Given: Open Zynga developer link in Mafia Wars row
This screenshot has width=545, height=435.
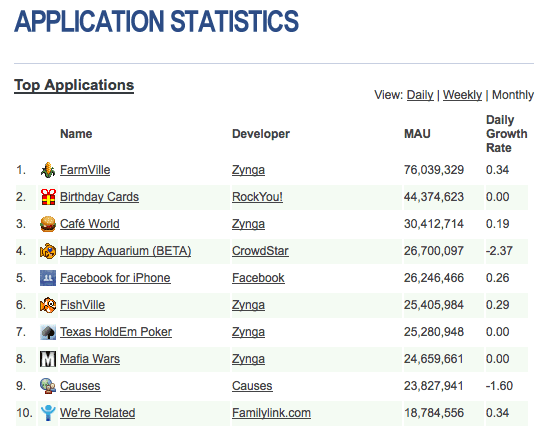Looking at the screenshot, I should point(249,359).
